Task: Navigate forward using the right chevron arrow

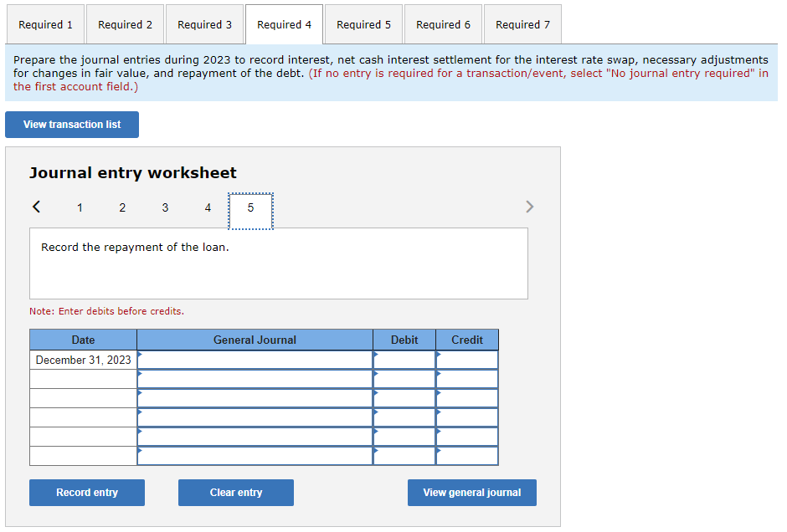Action: click(529, 206)
